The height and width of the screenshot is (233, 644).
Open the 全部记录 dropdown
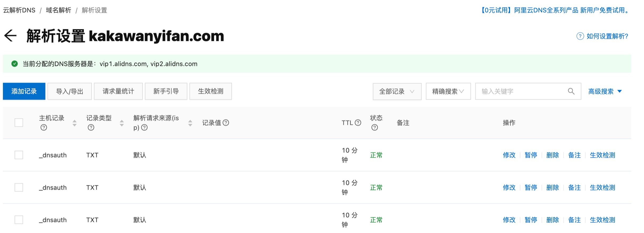pyautogui.click(x=397, y=91)
